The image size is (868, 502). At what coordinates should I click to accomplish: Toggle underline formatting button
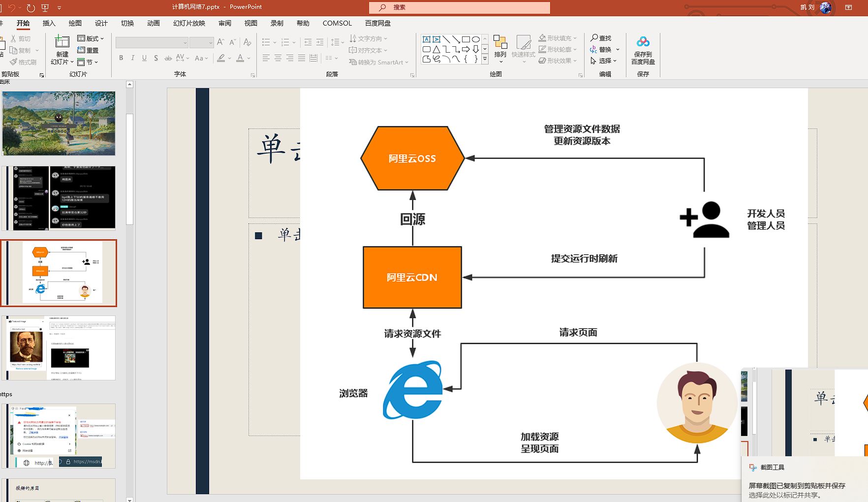point(144,58)
